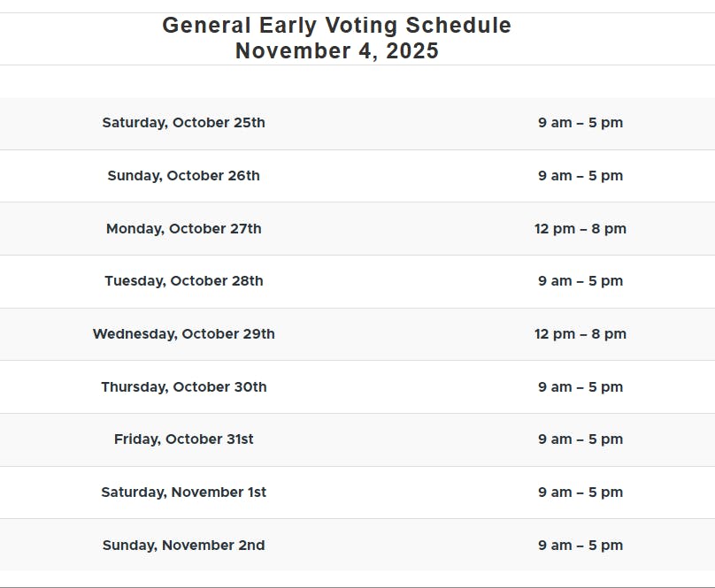Viewport: 715px width, 588px height.
Task: Click the 12 pm – 8 pm Monday hours
Action: coord(580,229)
